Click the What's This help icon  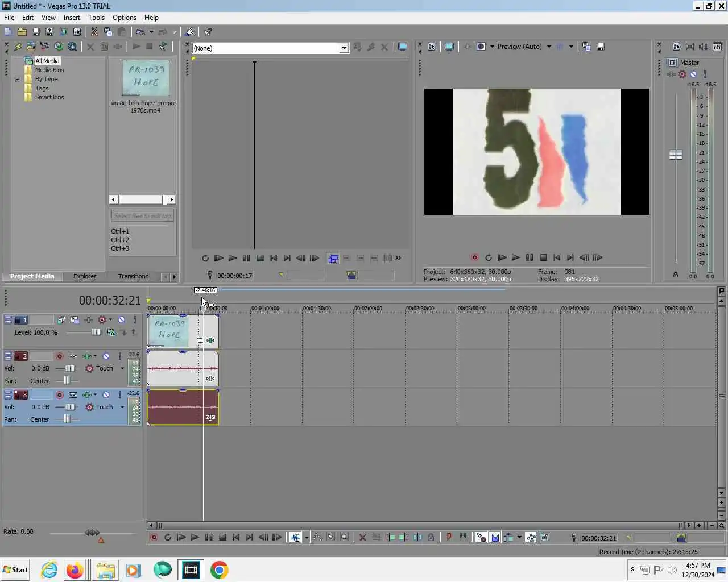pos(208,32)
